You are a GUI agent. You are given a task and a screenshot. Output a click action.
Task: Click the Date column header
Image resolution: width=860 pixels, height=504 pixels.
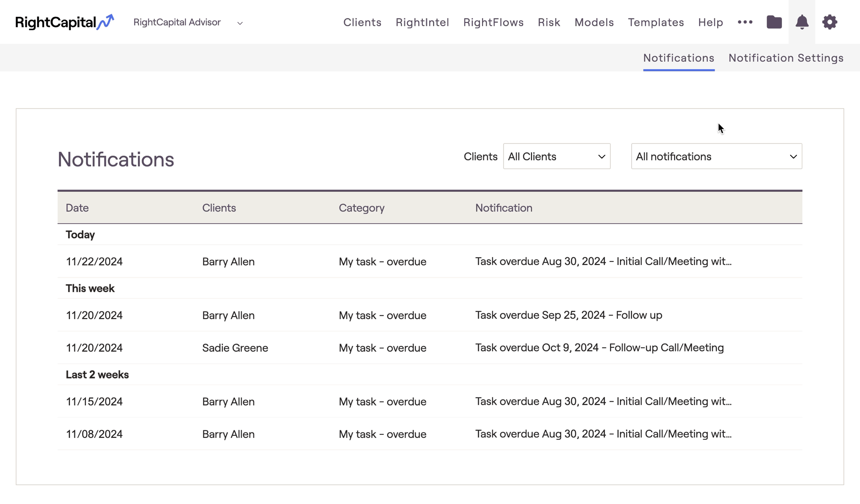77,208
